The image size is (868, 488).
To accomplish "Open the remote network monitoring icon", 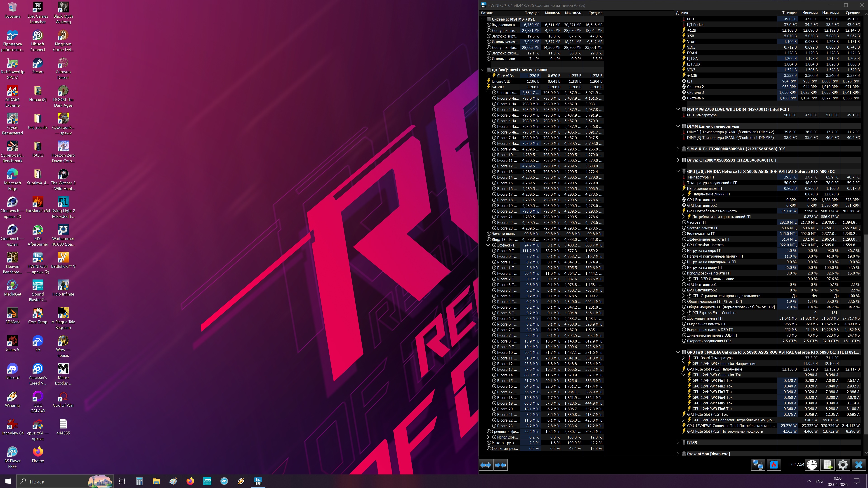I will (x=758, y=465).
